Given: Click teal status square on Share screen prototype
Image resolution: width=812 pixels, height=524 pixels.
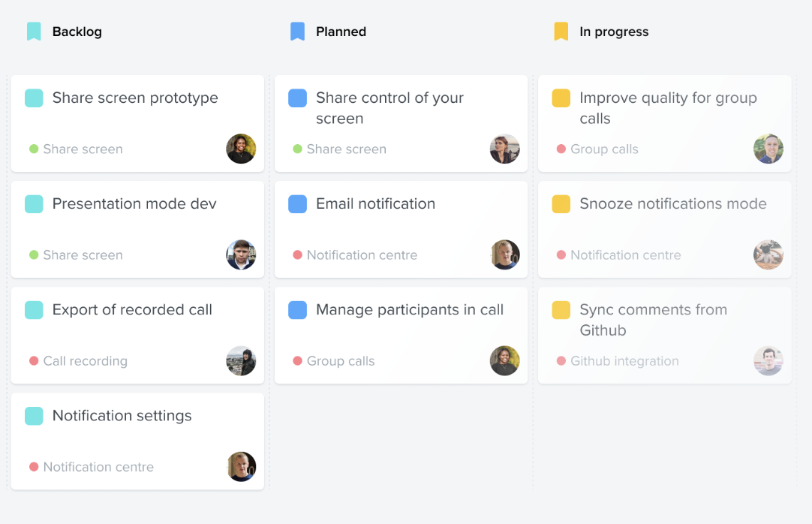Looking at the screenshot, I should [x=34, y=98].
